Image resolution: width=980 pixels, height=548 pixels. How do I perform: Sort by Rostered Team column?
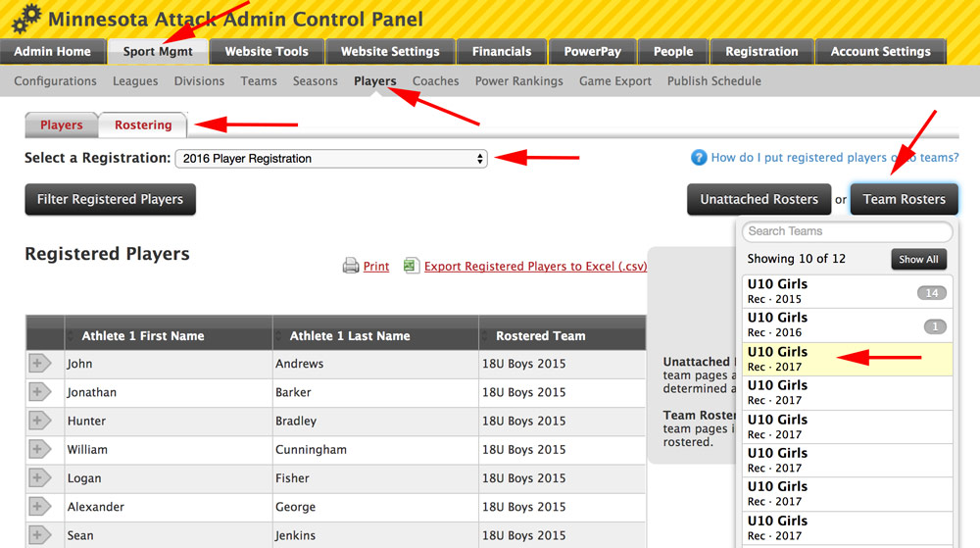[563, 335]
